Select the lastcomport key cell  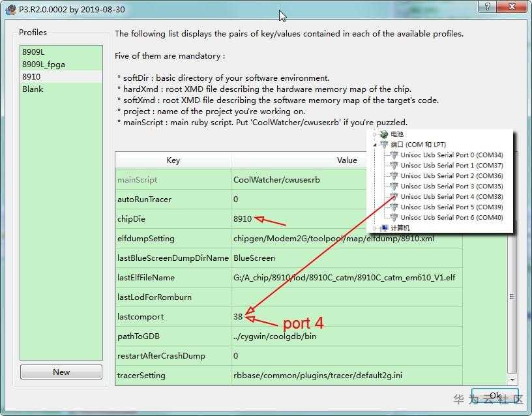point(173,317)
